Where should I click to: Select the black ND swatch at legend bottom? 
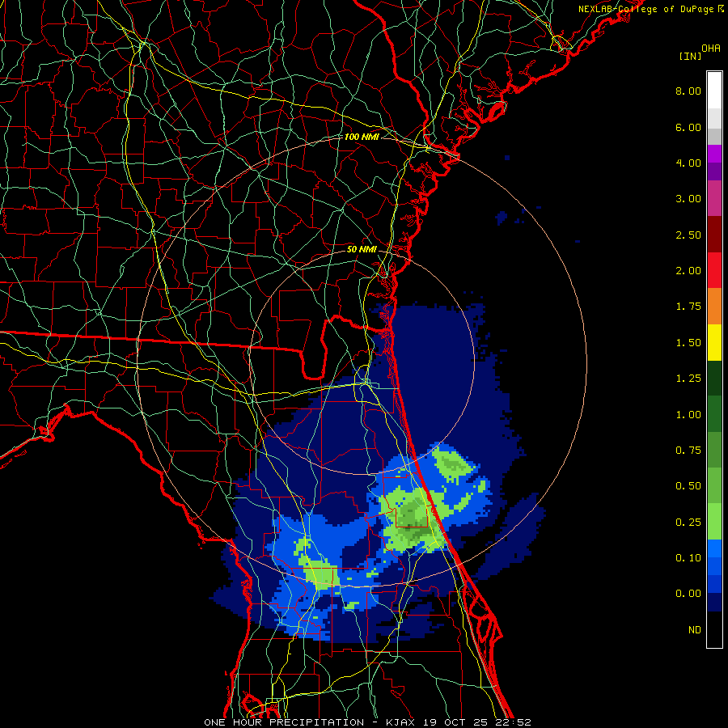[x=714, y=629]
